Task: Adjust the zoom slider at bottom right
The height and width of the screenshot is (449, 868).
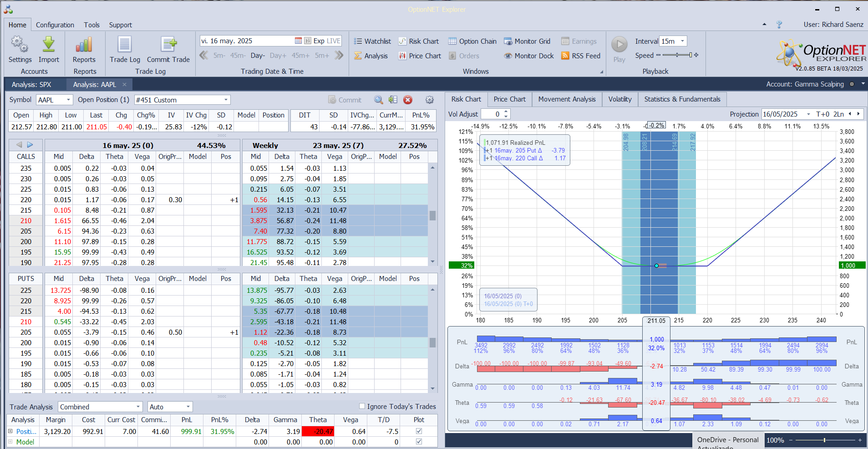Action: (824, 440)
